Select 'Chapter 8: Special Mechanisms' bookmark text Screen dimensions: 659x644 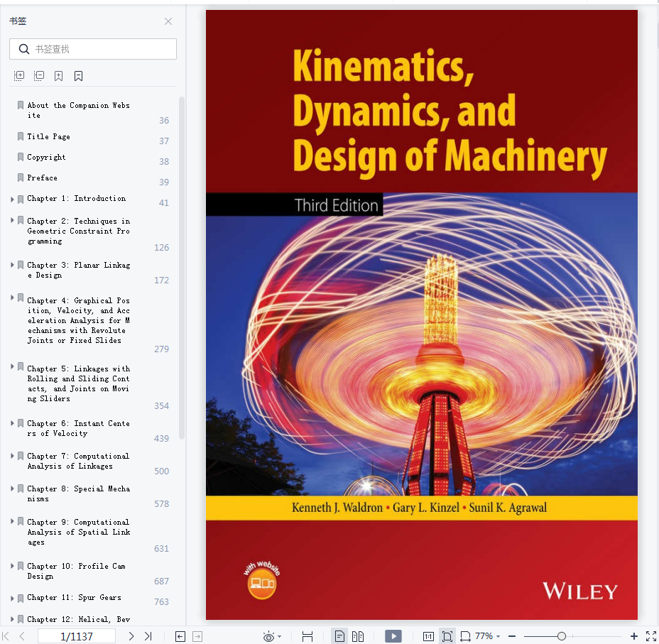(79, 493)
